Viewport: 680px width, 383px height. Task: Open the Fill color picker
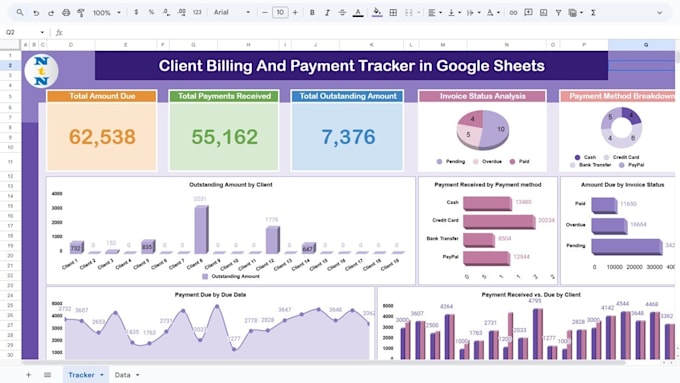pyautogui.click(x=377, y=13)
